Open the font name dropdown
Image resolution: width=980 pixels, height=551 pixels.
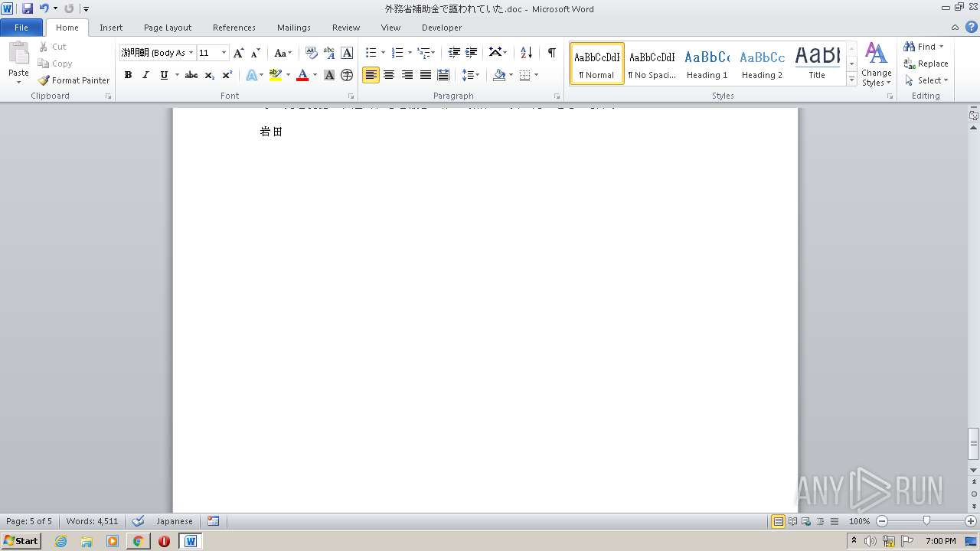(x=191, y=53)
